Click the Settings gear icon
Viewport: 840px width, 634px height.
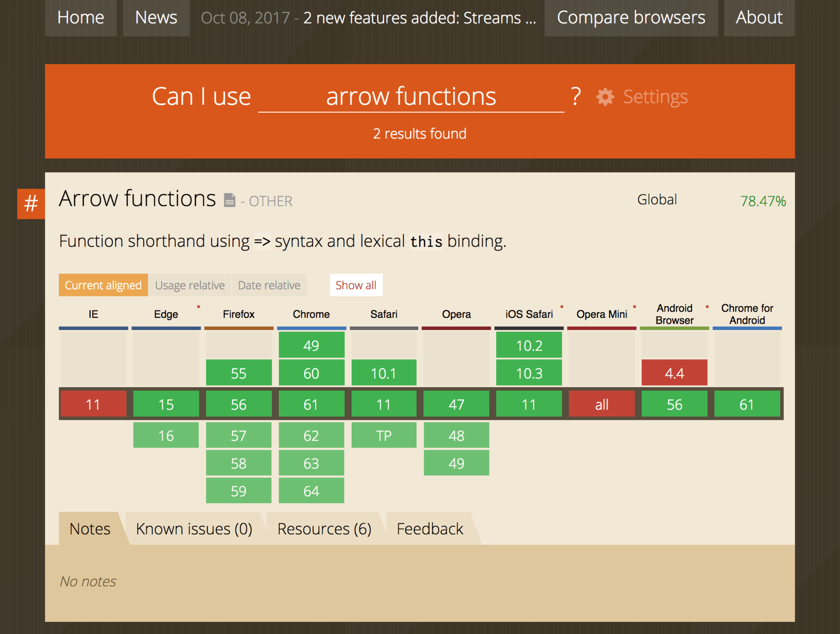click(x=605, y=97)
